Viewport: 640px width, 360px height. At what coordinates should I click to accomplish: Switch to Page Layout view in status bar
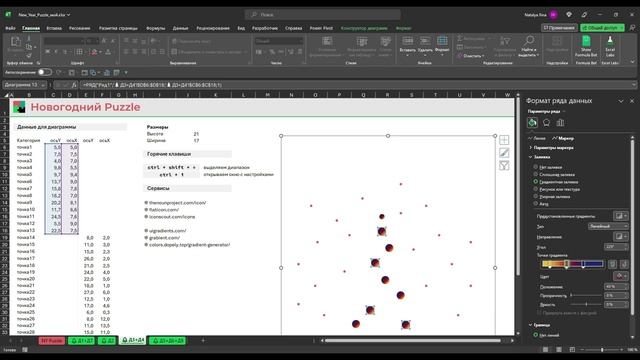tap(559, 349)
